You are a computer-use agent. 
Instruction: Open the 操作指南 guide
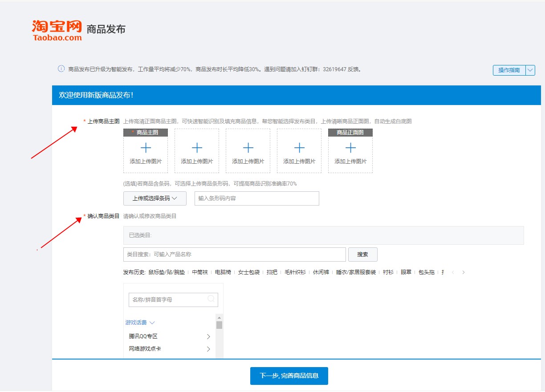coord(508,70)
